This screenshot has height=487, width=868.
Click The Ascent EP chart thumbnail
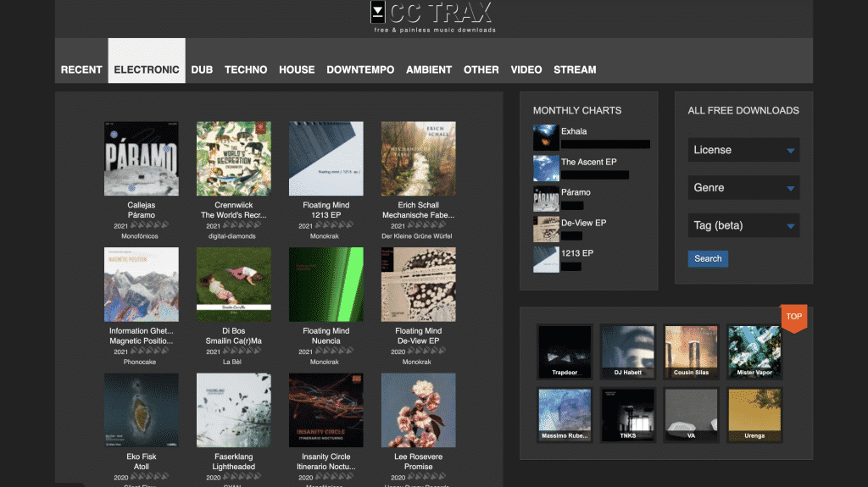(x=546, y=168)
